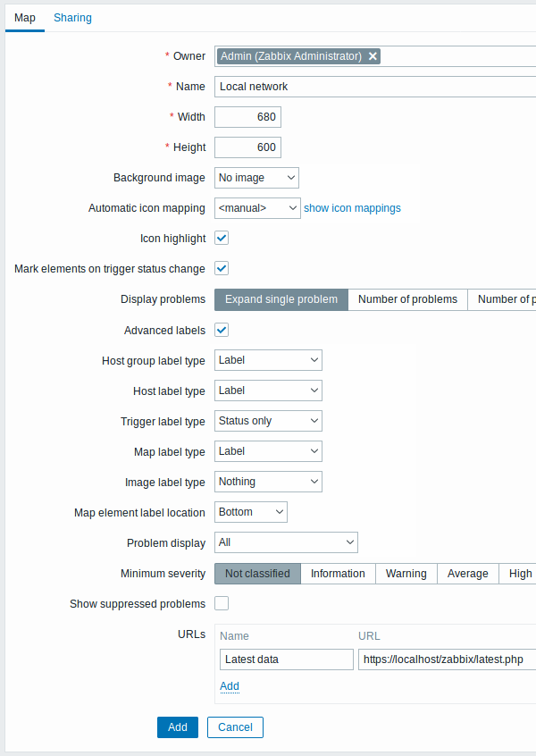The width and height of the screenshot is (536, 756).
Task: Switch to the Sharing tab
Action: [72, 17]
